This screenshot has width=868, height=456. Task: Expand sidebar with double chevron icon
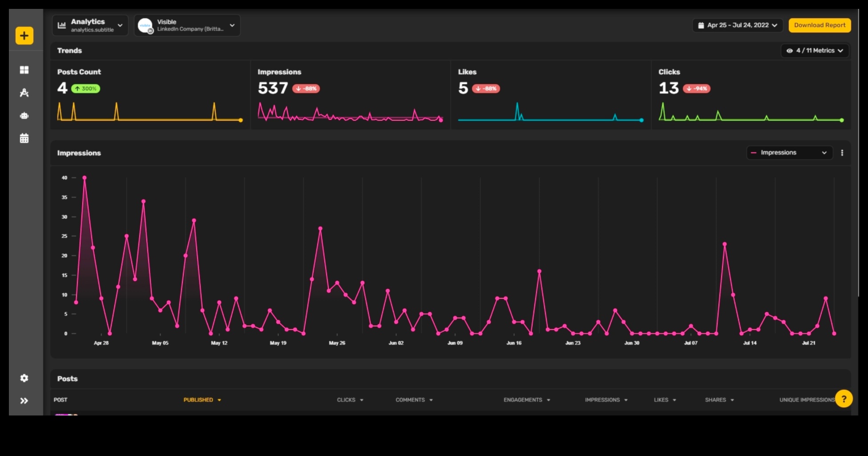(24, 401)
